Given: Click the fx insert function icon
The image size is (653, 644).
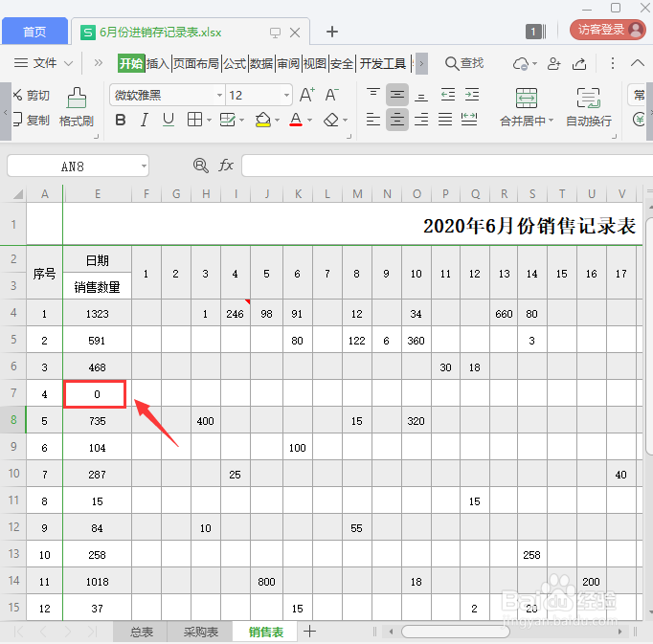Looking at the screenshot, I should click(x=226, y=166).
